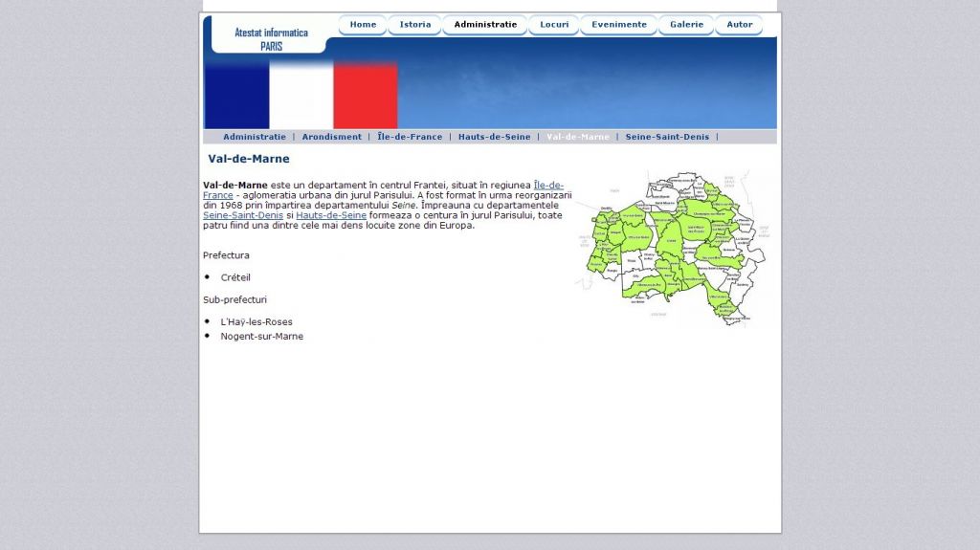This screenshot has height=550, width=980.
Task: Open the Home navigation tab
Action: pos(363,25)
